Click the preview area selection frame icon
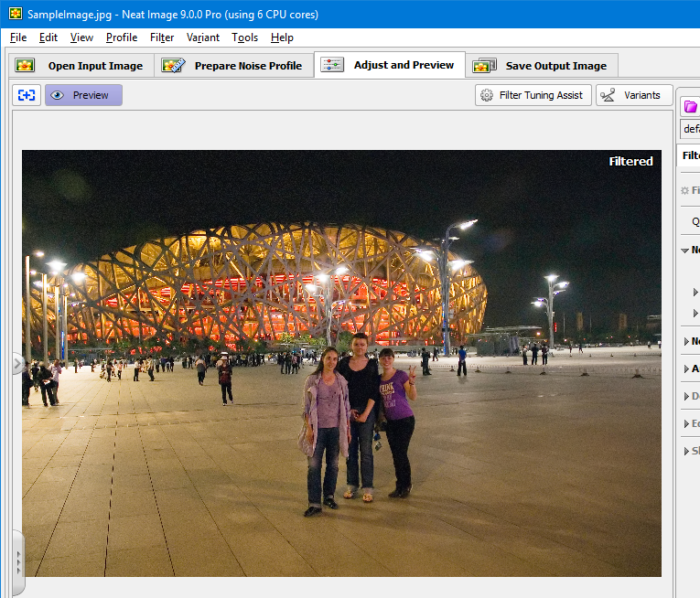This screenshot has height=598, width=700. (x=27, y=95)
